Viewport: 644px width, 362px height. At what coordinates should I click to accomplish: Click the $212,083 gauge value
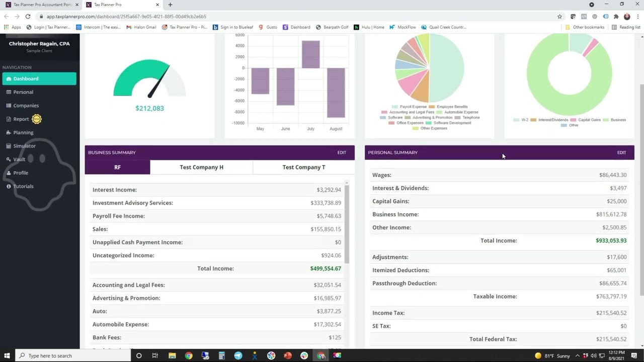pos(149,108)
